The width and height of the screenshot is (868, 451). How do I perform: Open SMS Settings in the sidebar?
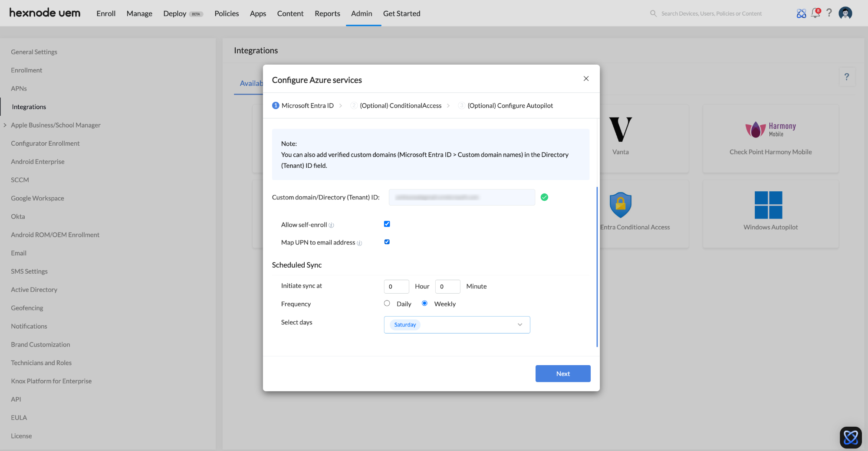point(29,271)
